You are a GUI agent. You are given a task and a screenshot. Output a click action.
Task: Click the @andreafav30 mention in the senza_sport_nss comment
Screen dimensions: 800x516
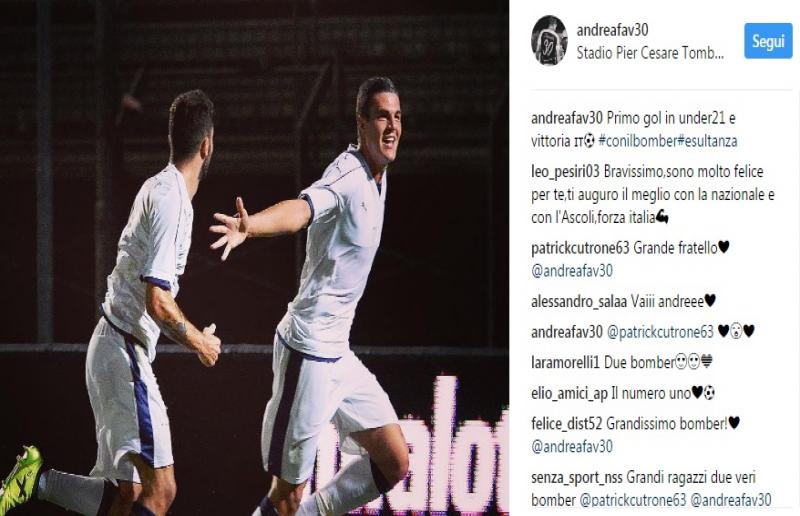point(731,500)
